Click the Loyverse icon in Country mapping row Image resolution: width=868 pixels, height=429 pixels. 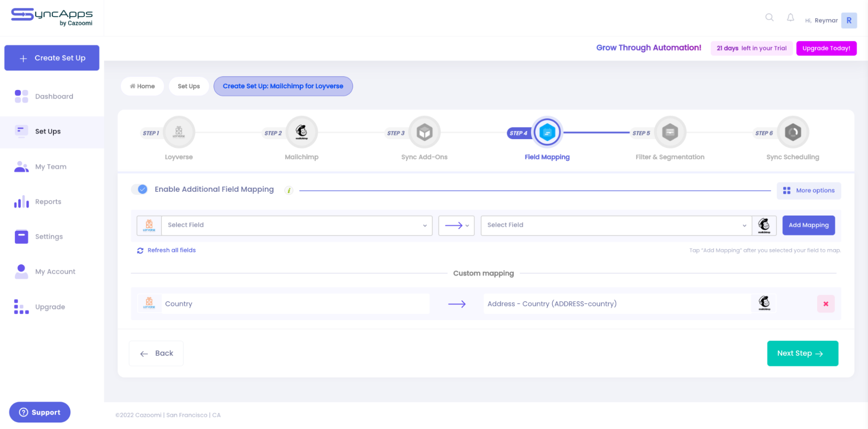tap(149, 303)
